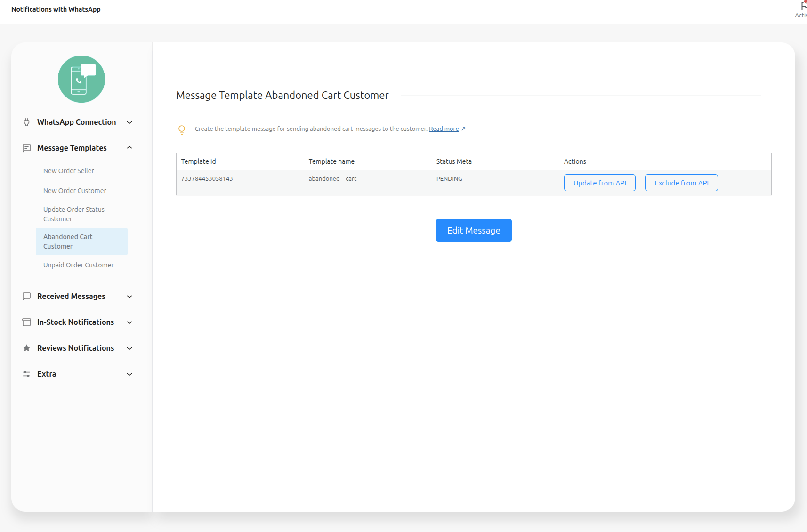This screenshot has height=532, width=807.
Task: Open Update Order Status Customer template
Action: (x=74, y=214)
